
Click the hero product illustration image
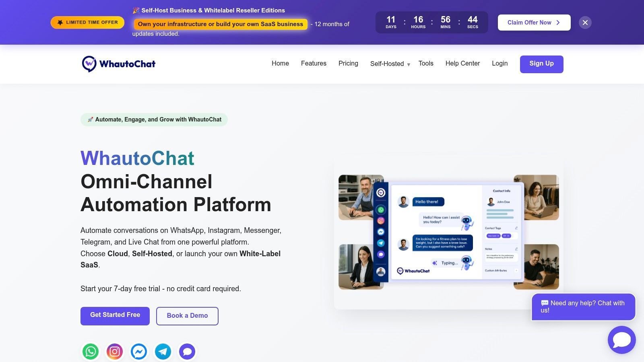pos(449,232)
